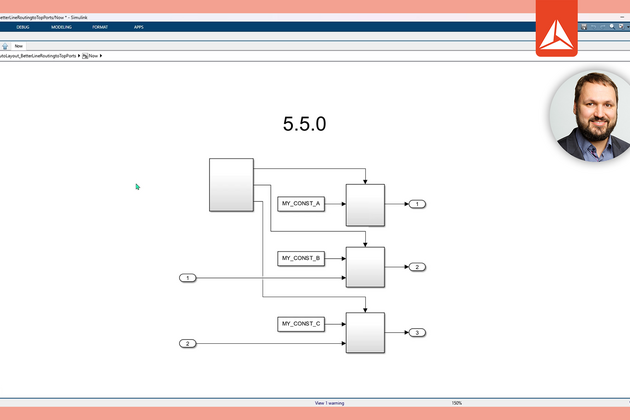This screenshot has height=420, width=630.
Task: Select output port 3 block
Action: coord(418,333)
